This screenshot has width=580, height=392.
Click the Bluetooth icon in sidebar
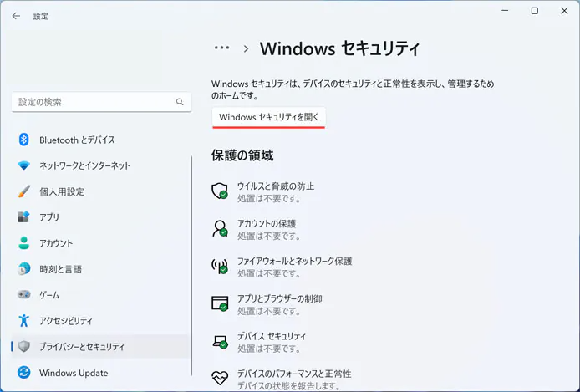[24, 140]
